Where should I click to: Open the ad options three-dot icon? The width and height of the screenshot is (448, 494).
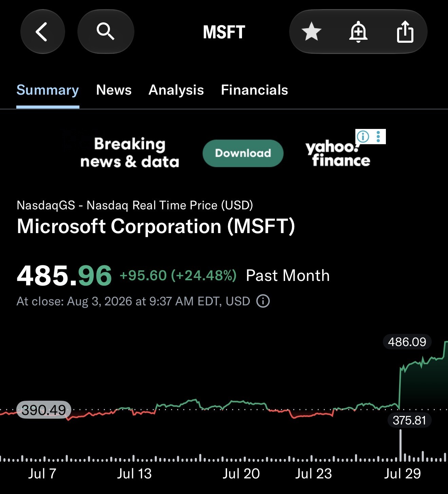tap(378, 136)
